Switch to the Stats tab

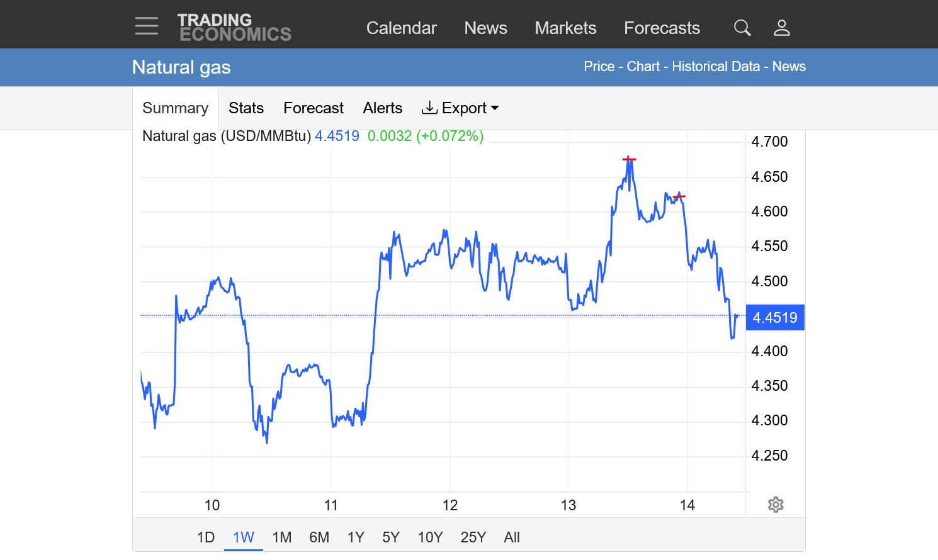246,108
